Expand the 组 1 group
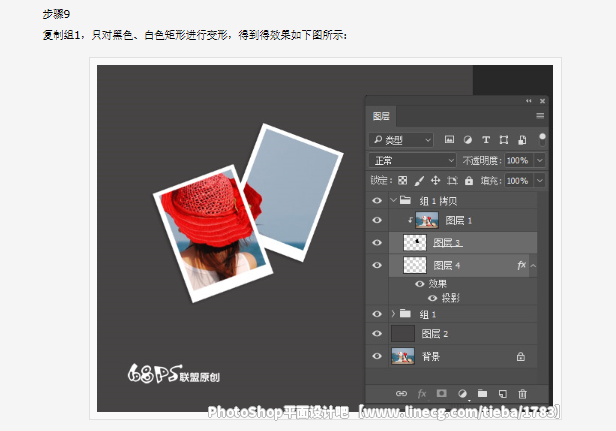616x431 pixels. 393,314
